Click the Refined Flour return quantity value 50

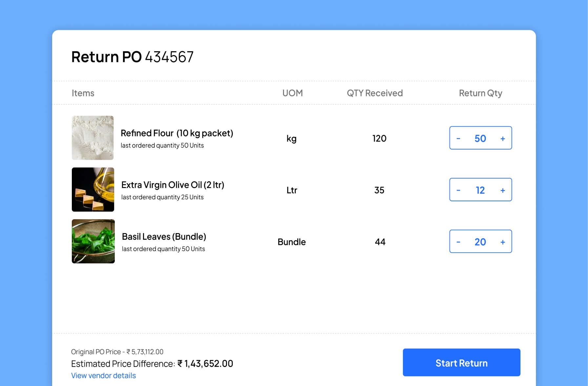pos(480,139)
